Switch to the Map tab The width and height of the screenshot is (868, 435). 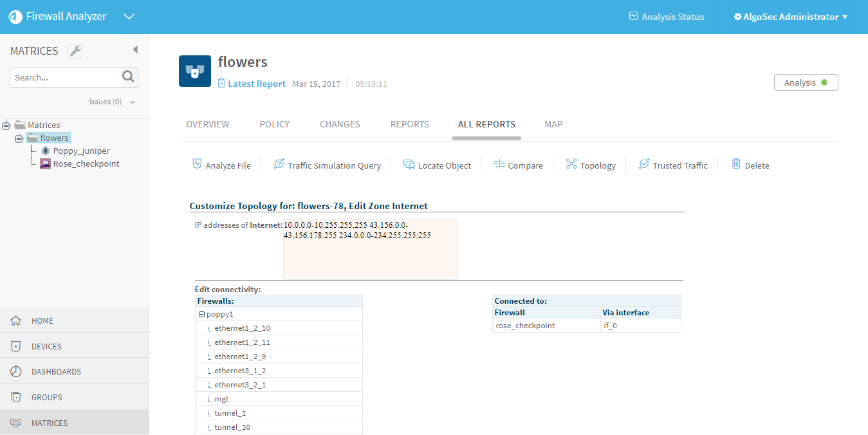coord(553,124)
